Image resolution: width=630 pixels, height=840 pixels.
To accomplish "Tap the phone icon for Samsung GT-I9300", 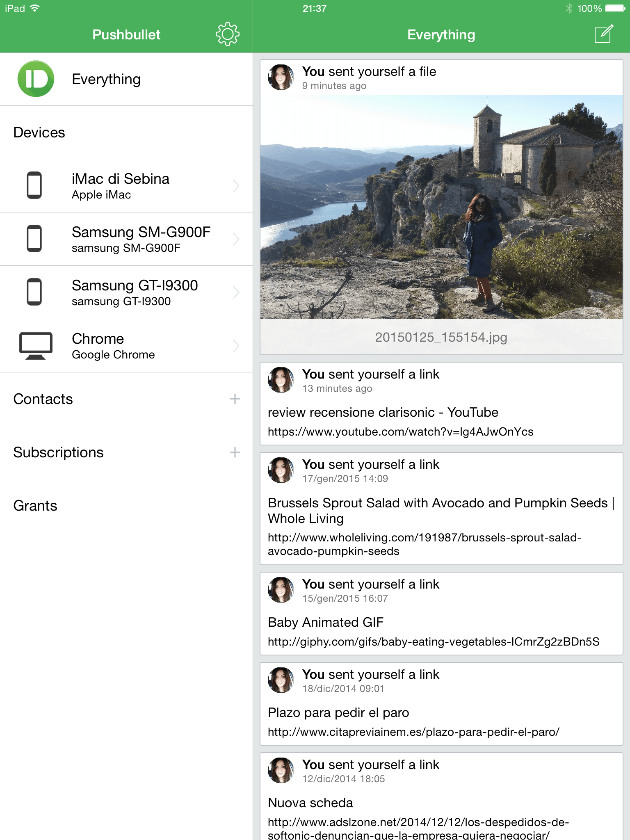I will coord(34,292).
